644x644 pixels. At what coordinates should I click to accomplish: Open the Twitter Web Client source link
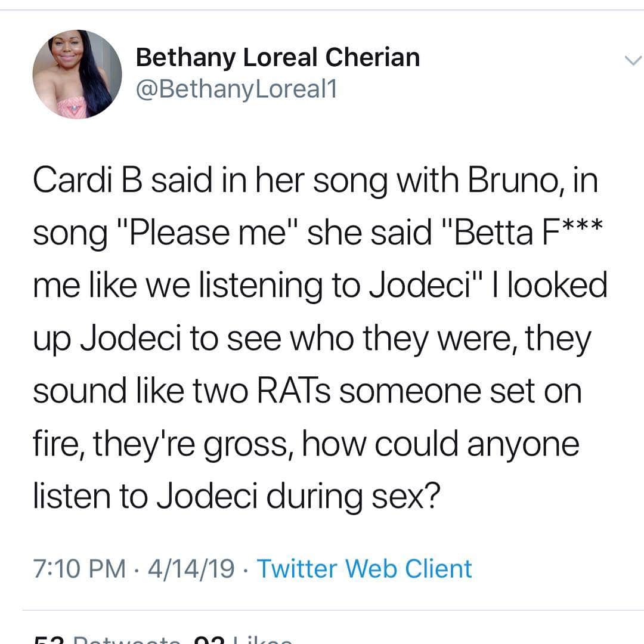pyautogui.click(x=364, y=569)
